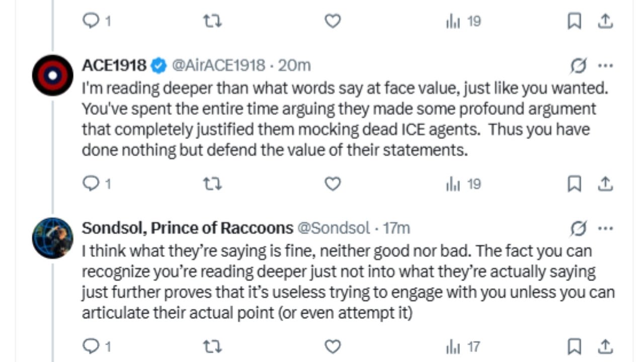Open more options for ACE1918's tweet
Image resolution: width=644 pixels, height=362 pixels.
pyautogui.click(x=605, y=65)
